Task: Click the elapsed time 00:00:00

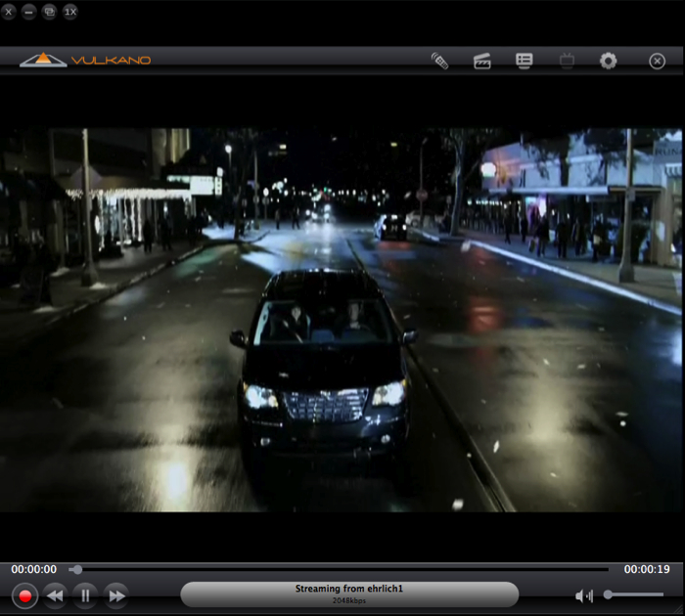Action: coord(33,569)
